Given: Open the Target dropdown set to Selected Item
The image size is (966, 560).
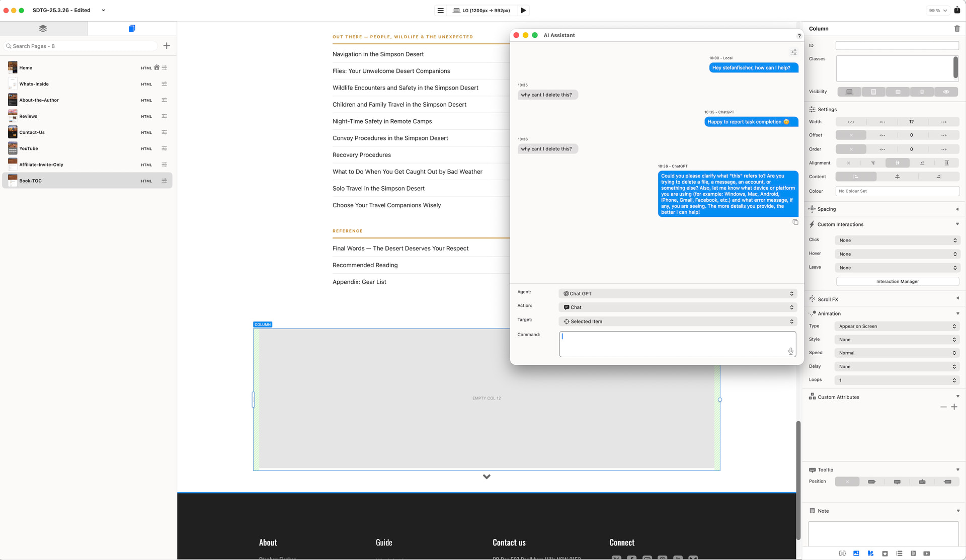Looking at the screenshot, I should click(x=677, y=322).
